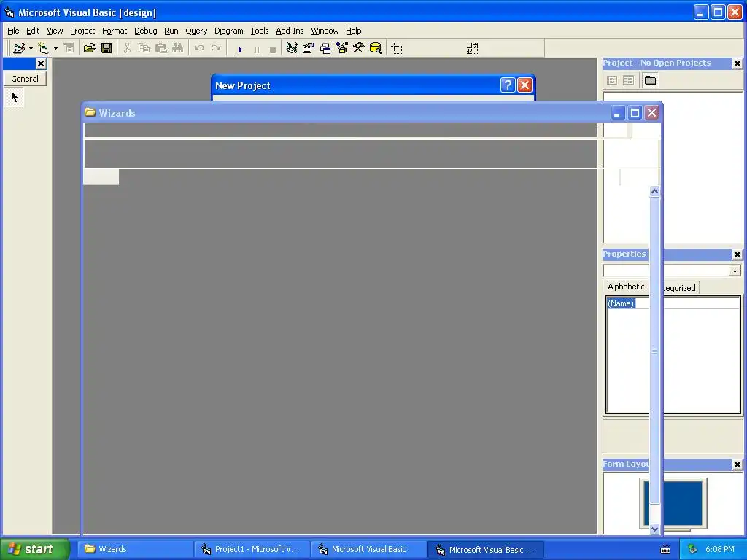Screen dimensions: 747x560
Task: Open the Project menu
Action: pos(82,31)
